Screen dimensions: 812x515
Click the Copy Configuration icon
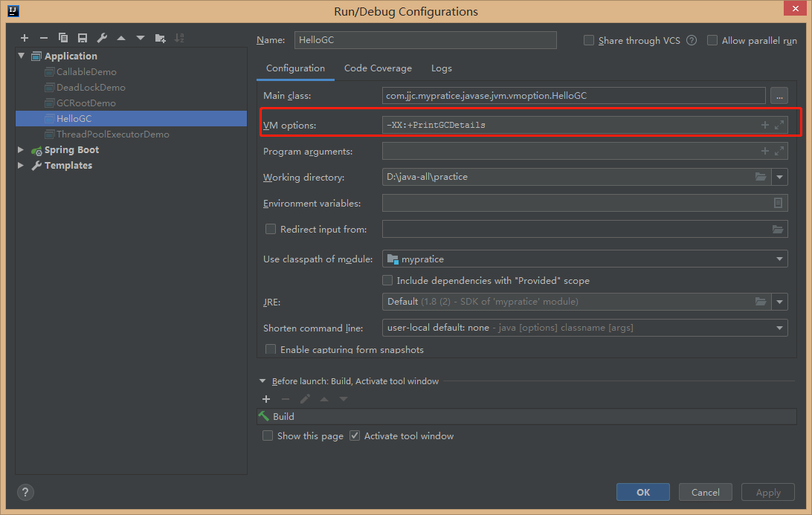pos(63,38)
